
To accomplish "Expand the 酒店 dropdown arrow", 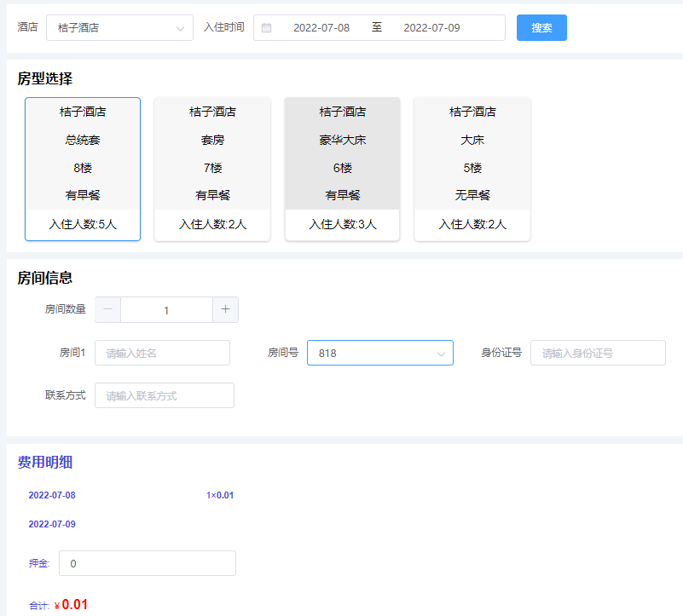I will 180,28.
